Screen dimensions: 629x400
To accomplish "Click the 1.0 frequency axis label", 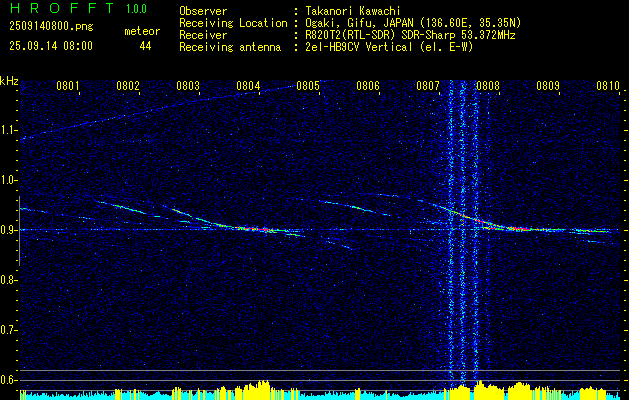I will (x=7, y=181).
